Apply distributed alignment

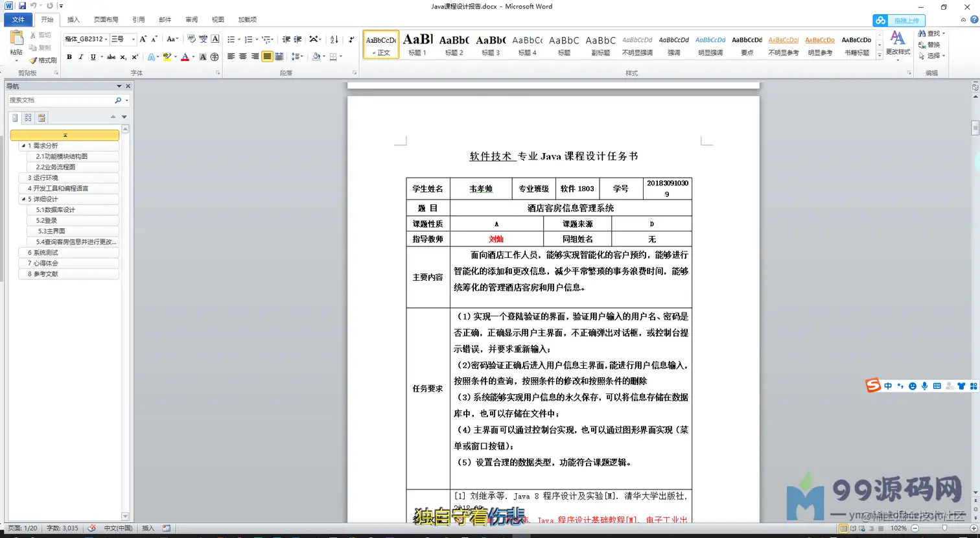pyautogui.click(x=279, y=57)
